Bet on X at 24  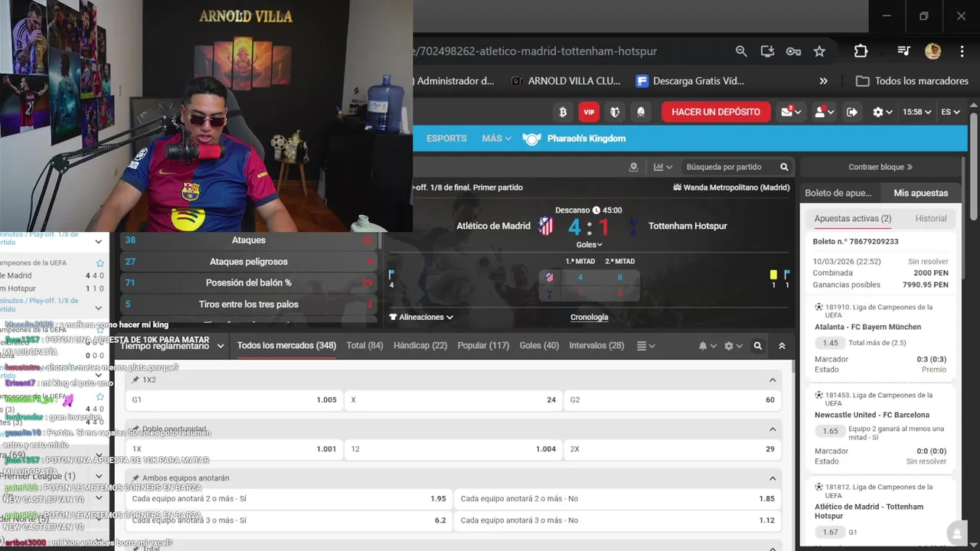tap(453, 399)
